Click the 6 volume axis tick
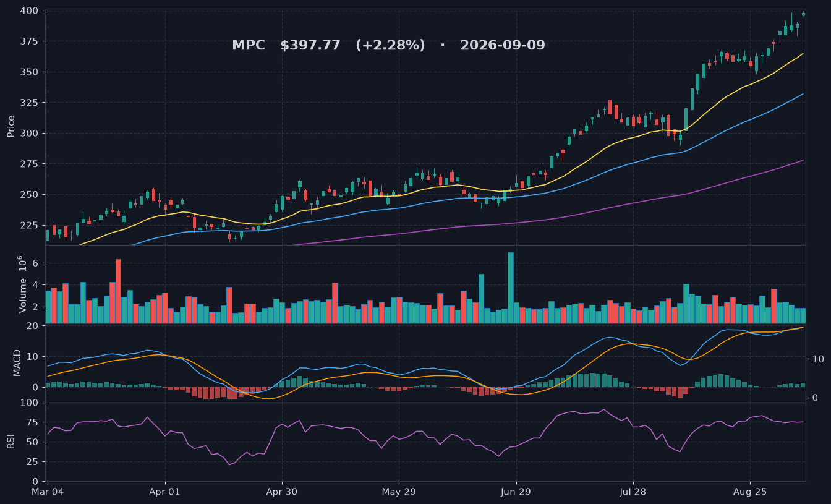 click(36, 263)
